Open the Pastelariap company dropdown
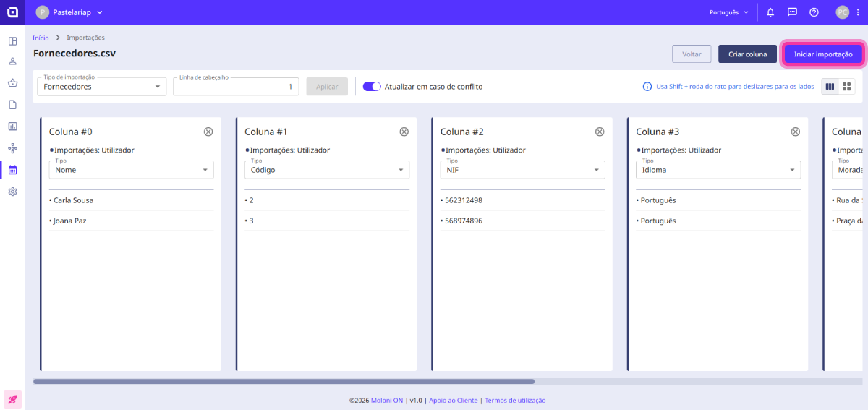This screenshot has height=410, width=868. (69, 12)
